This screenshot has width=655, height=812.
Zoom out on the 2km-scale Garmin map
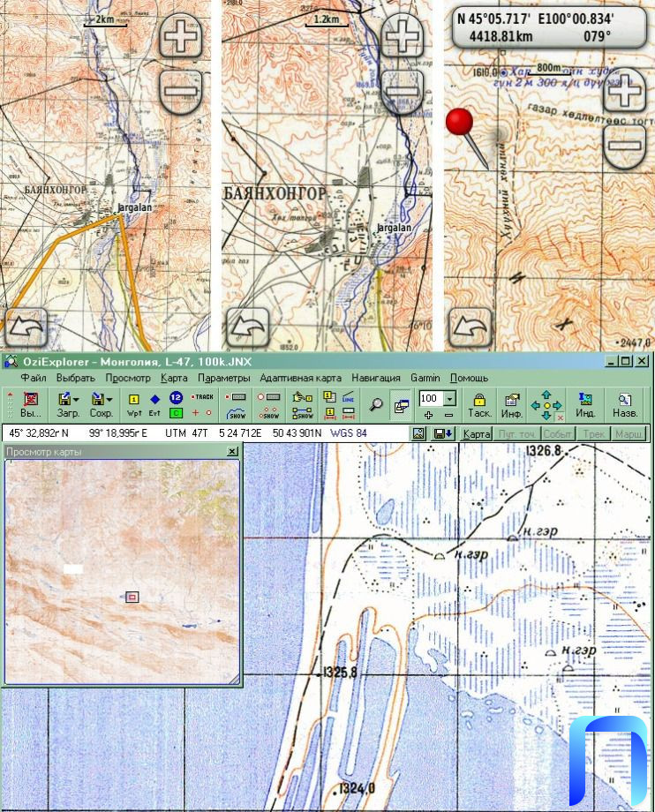pos(180,92)
